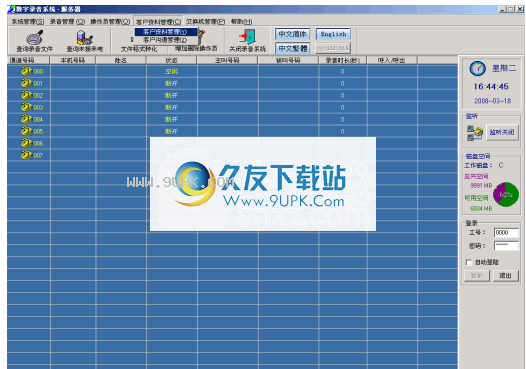
Task: Choose 客户沟通管理 dropdown entry
Action: (166, 40)
